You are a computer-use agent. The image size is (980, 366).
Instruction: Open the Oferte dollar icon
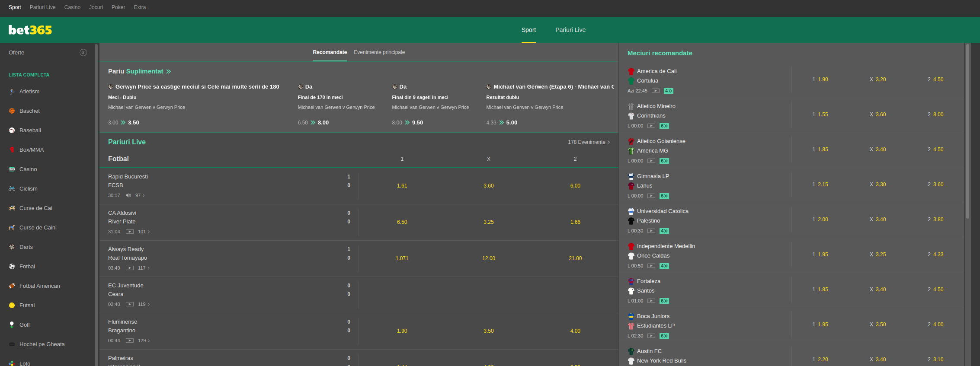click(x=83, y=53)
